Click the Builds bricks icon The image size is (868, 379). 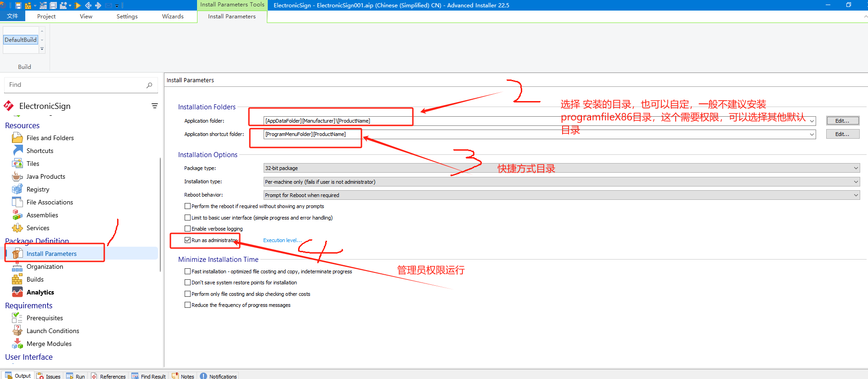pos(17,279)
